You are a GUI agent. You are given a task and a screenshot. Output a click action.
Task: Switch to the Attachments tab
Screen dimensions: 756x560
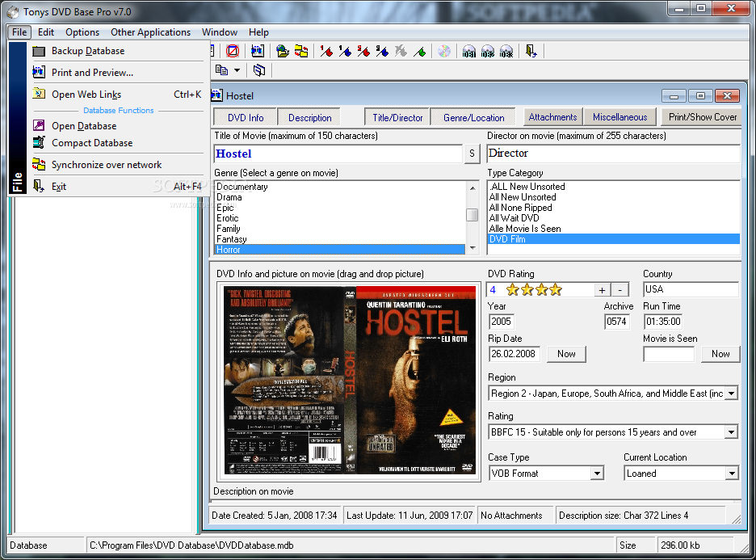point(552,116)
